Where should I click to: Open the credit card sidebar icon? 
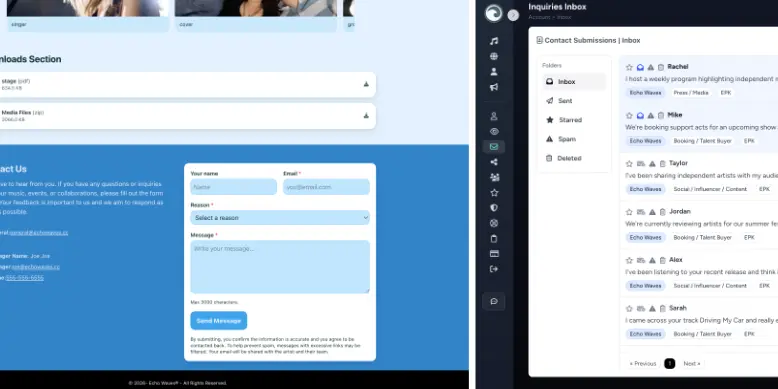pyautogui.click(x=494, y=254)
